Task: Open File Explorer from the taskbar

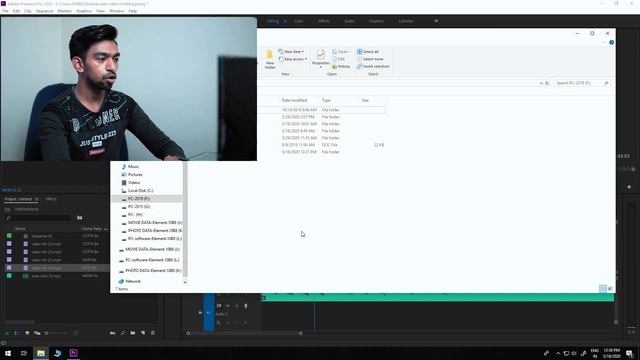Action: (41, 353)
